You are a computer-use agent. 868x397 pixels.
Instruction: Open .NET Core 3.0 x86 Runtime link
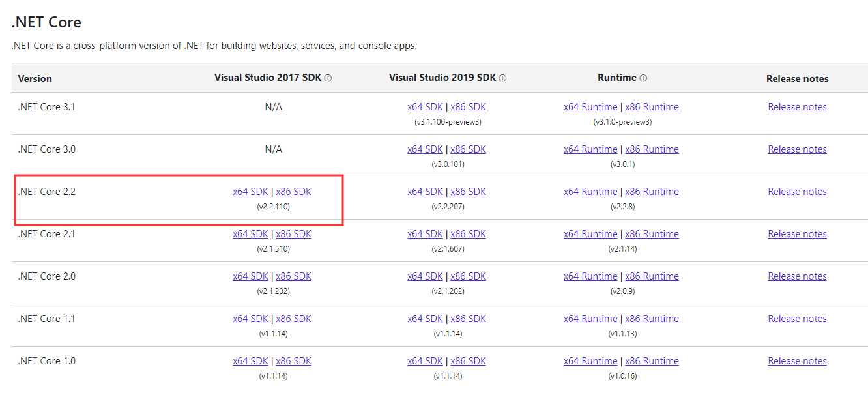tap(652, 149)
